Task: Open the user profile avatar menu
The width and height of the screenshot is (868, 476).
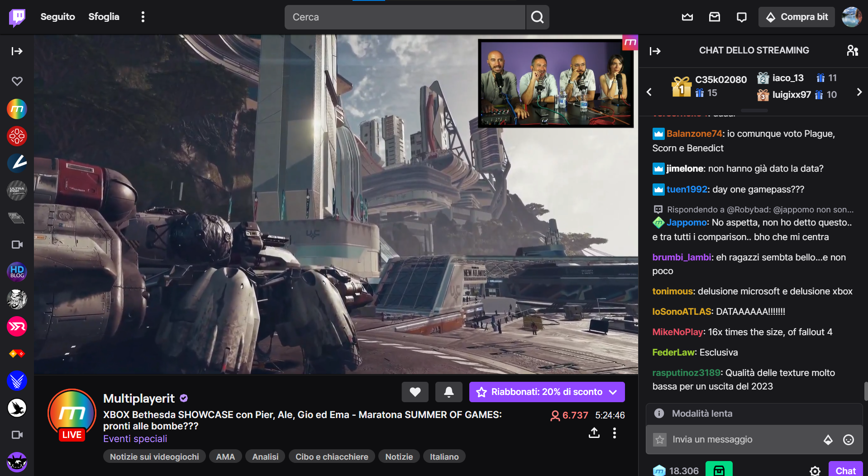Action: click(x=851, y=17)
